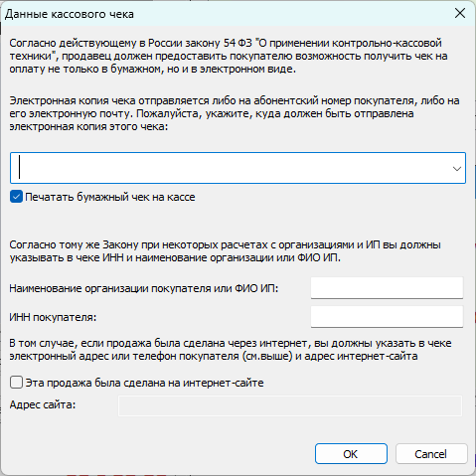The height and width of the screenshot is (476, 476).
Task: Close the Данные кассового чека dialog
Action: (x=460, y=13)
